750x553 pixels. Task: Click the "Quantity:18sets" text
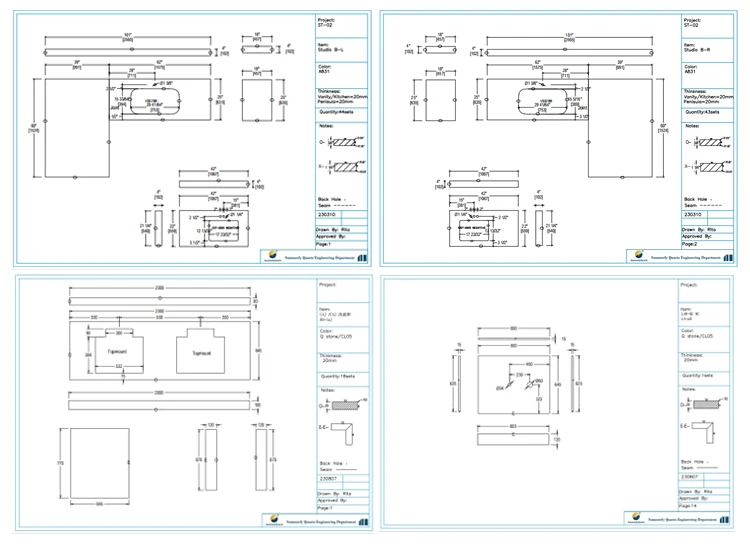pyautogui.click(x=338, y=376)
